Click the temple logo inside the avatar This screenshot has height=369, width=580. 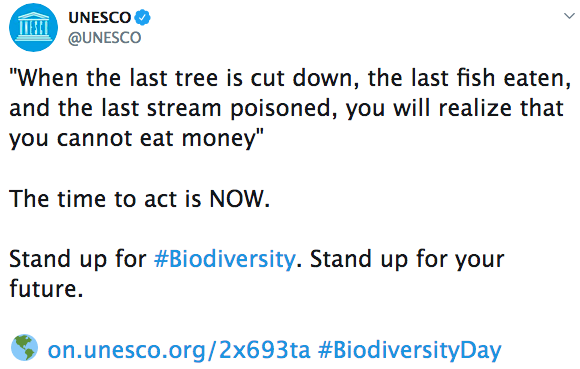point(33,27)
